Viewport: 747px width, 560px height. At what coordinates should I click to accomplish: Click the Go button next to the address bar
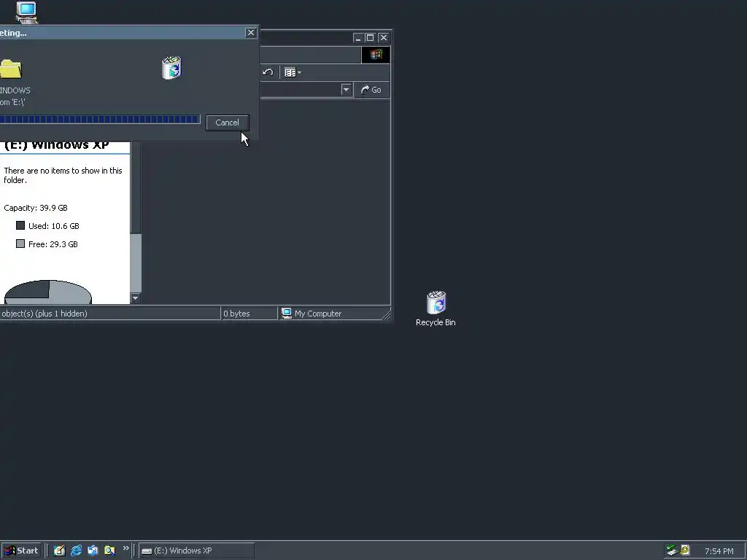[371, 90]
